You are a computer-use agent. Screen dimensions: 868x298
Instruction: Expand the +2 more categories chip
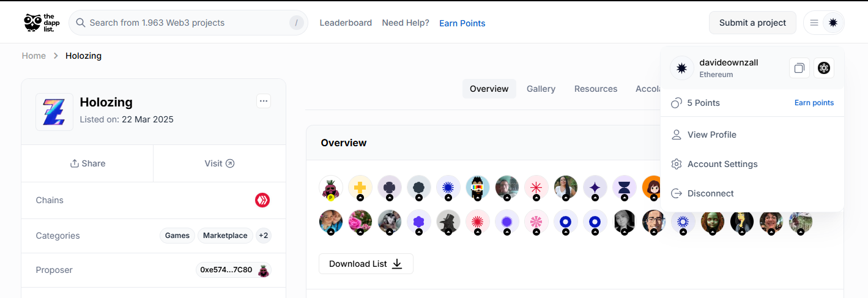263,236
